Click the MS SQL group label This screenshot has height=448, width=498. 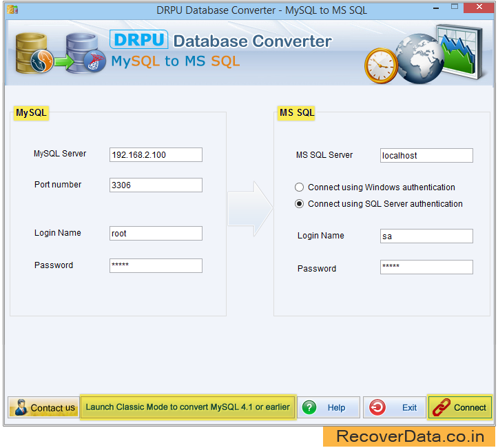pos(297,113)
